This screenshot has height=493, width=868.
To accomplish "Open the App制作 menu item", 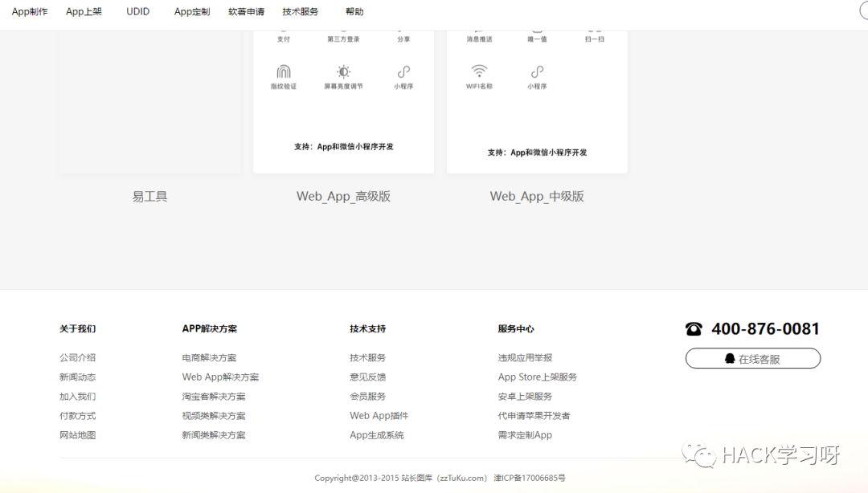I will 30,12.
